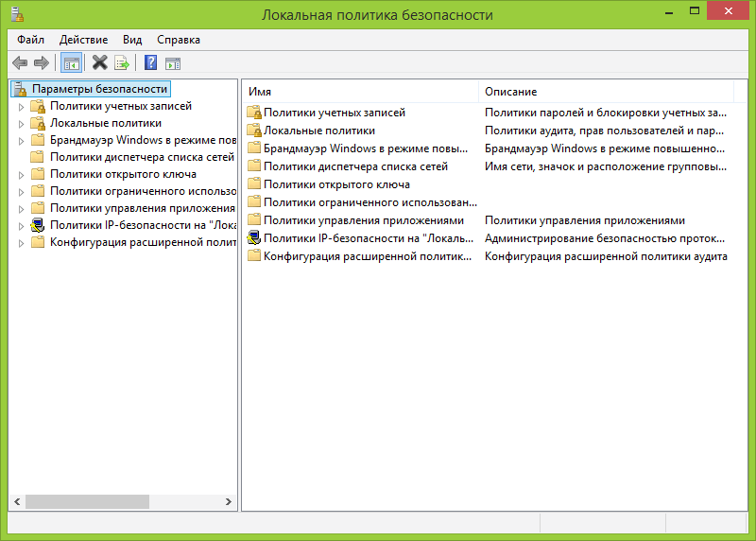Open the Вид menu
This screenshot has height=541, width=756.
(132, 40)
